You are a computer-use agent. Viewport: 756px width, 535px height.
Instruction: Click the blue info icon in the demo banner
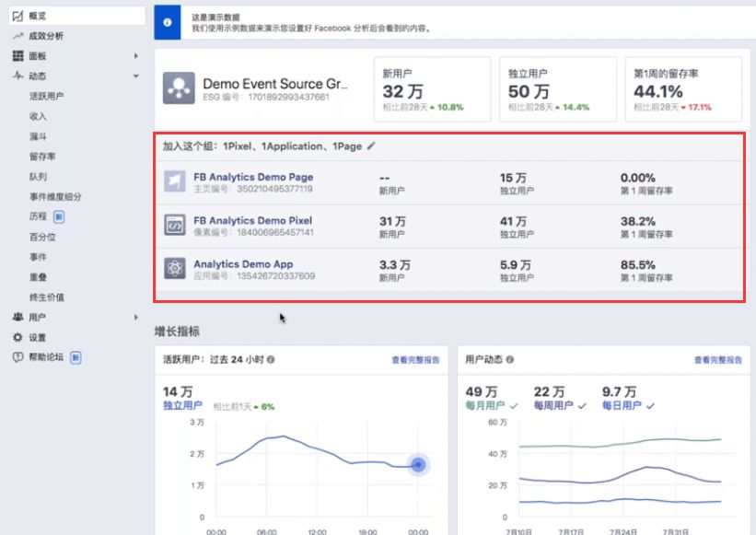click(x=167, y=21)
